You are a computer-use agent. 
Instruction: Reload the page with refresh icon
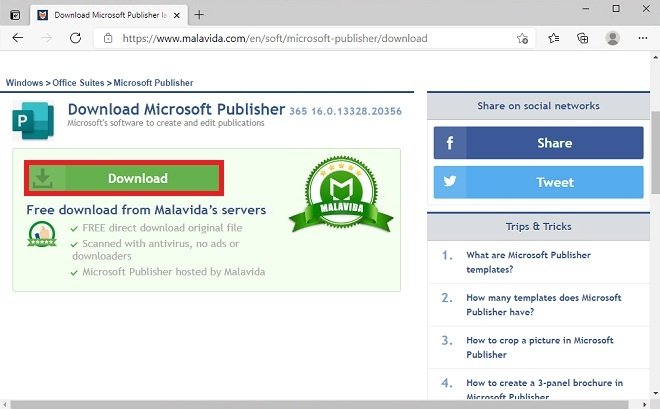[x=75, y=38]
